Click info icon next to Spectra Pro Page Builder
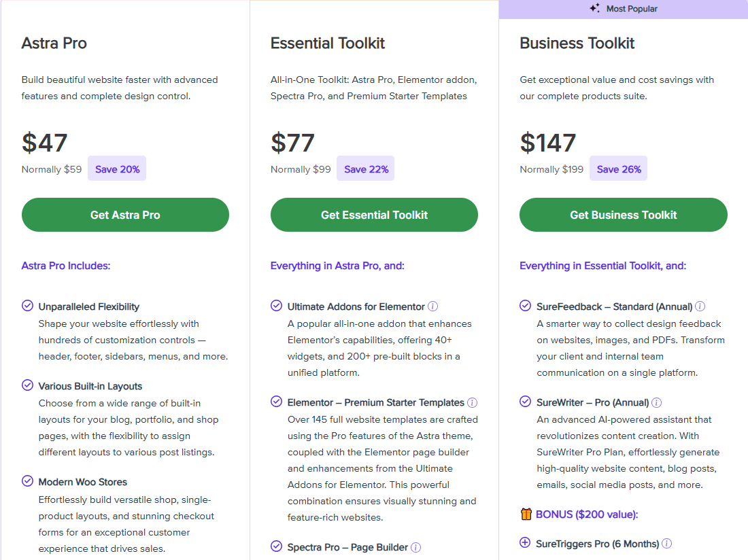This screenshot has width=748, height=560. (416, 547)
